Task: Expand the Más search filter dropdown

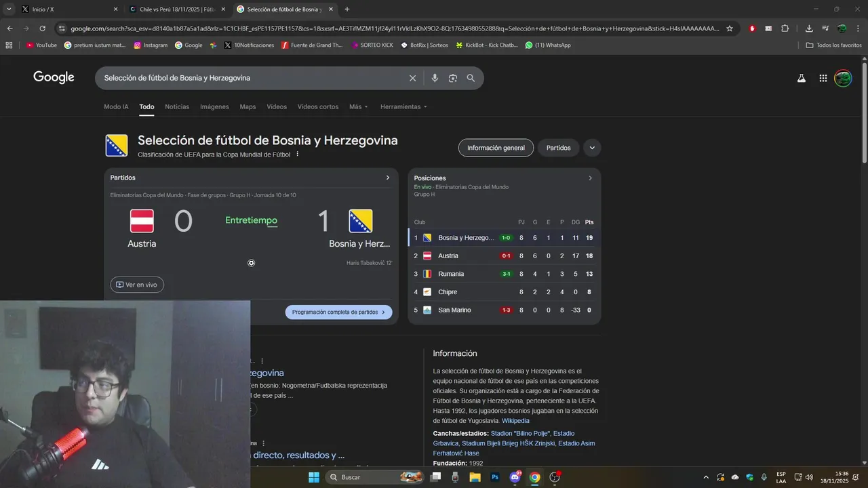Action: (359, 106)
